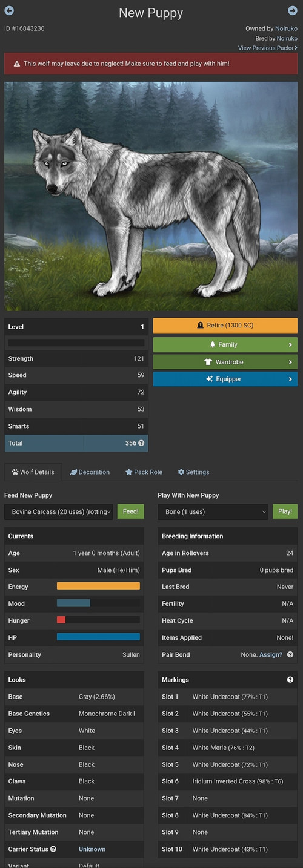This screenshot has width=303, height=868.
Task: Expand the Family section
Action: pos(225,344)
